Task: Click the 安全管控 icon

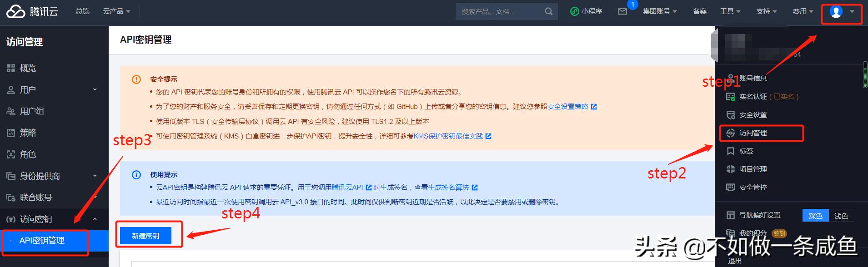Action: [x=731, y=187]
